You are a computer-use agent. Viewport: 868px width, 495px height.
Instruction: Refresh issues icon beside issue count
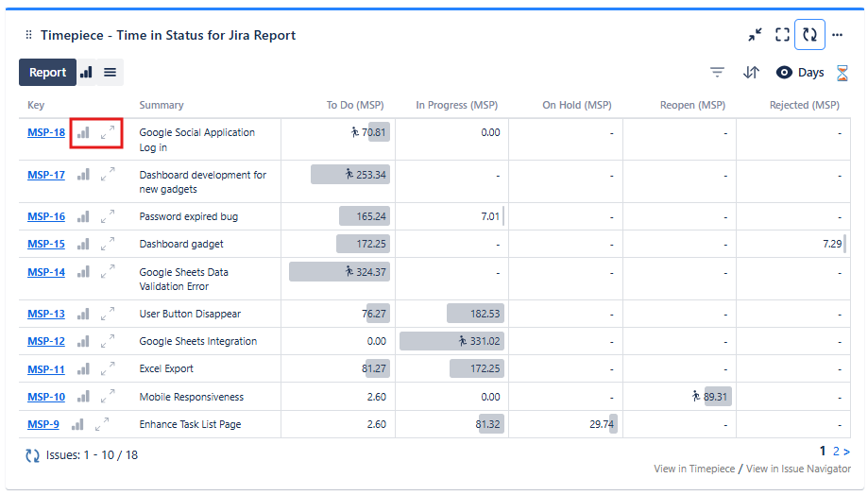33,455
